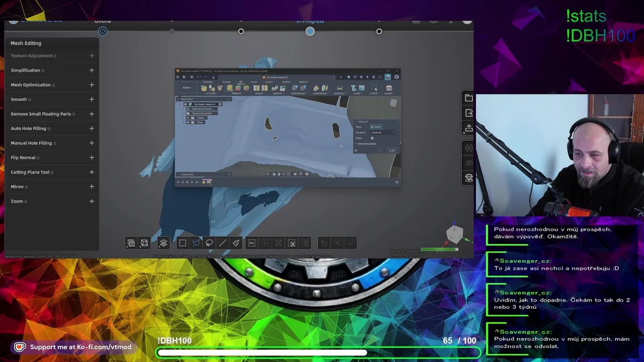Expand Remove Small Floating Parts section

(92, 114)
